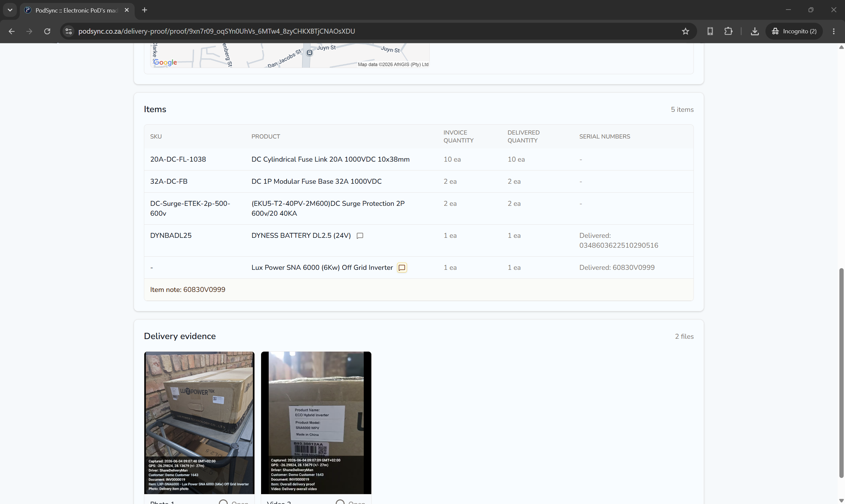Click the Incognito (2) indicator
The height and width of the screenshot is (504, 845).
click(794, 31)
